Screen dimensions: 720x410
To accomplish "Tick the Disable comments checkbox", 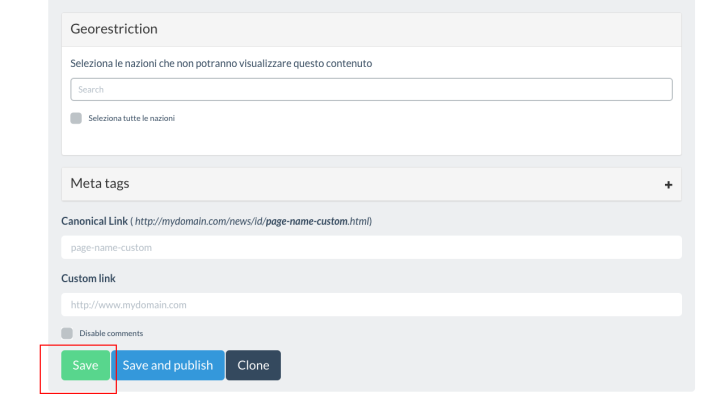I will coord(67,333).
